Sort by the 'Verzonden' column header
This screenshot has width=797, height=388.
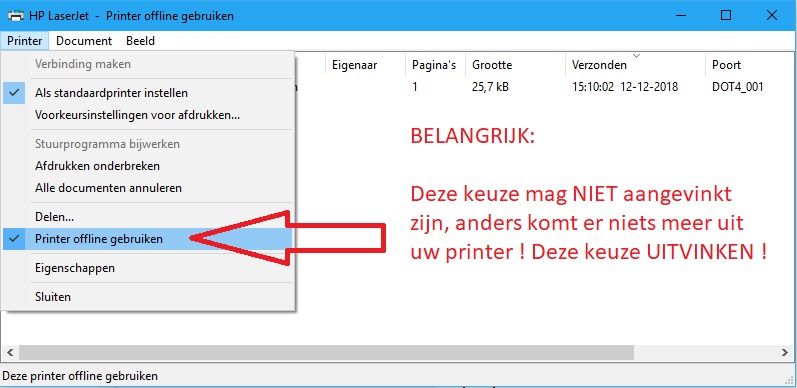635,65
